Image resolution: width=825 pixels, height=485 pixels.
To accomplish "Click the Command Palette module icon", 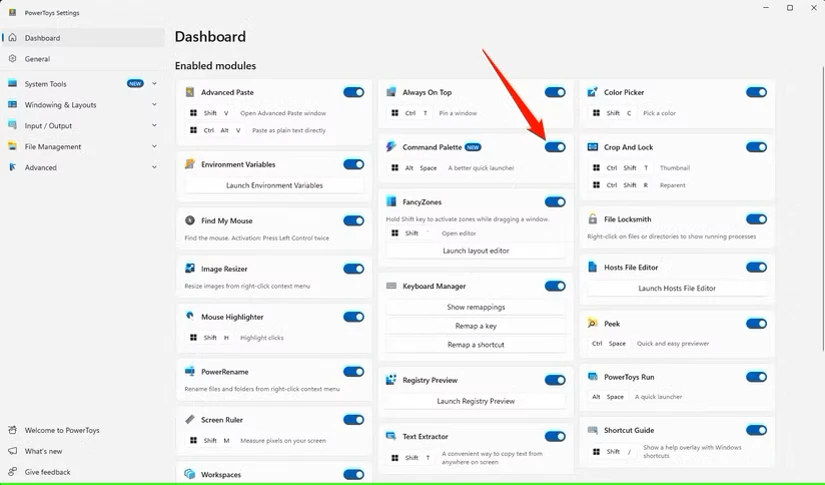I will click(x=391, y=147).
